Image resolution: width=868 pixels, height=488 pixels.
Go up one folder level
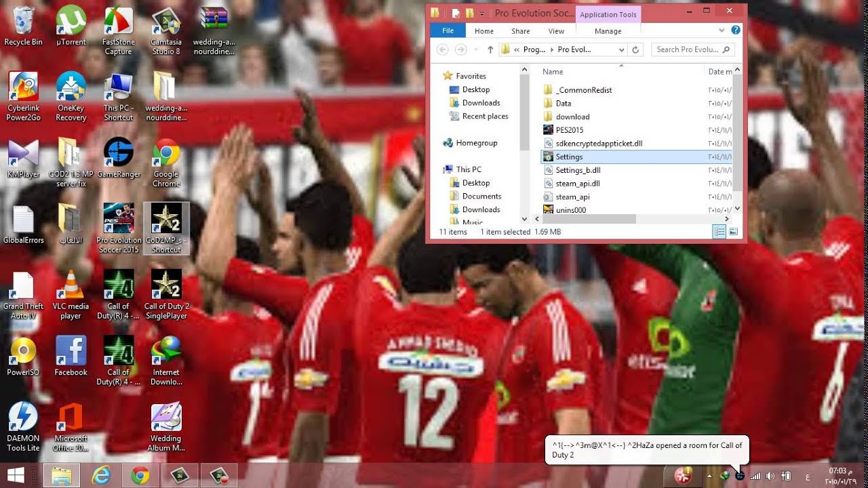[490, 49]
